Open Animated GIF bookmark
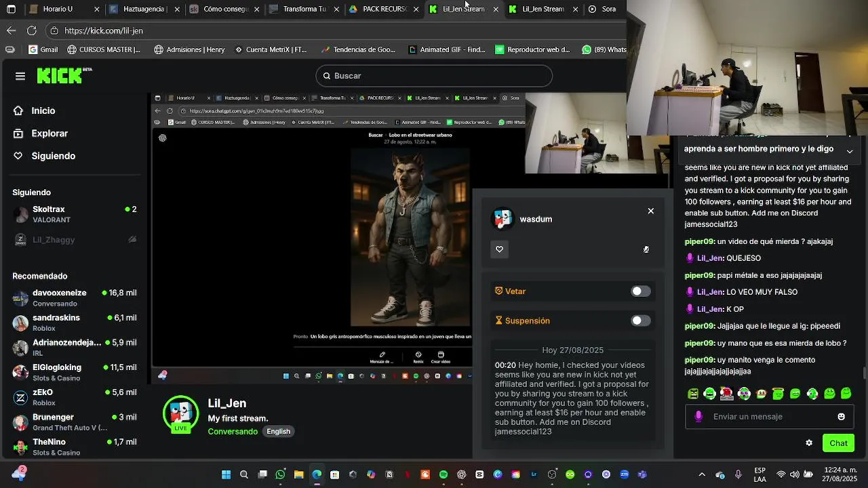The image size is (868, 488). click(447, 49)
